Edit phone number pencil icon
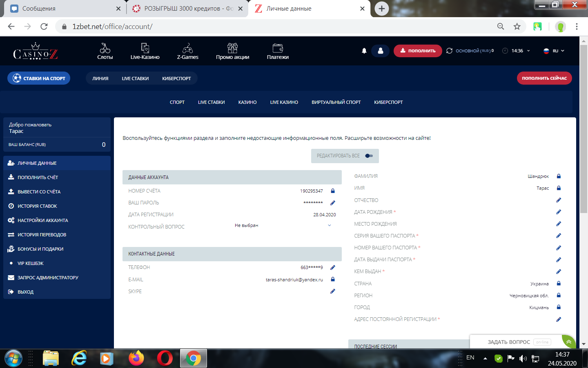The width and height of the screenshot is (588, 368). tap(333, 267)
